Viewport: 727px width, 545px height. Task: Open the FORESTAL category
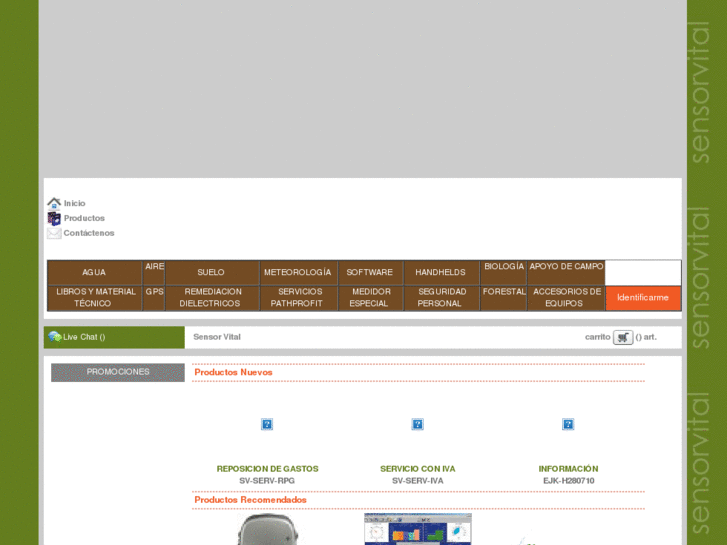pos(504,298)
